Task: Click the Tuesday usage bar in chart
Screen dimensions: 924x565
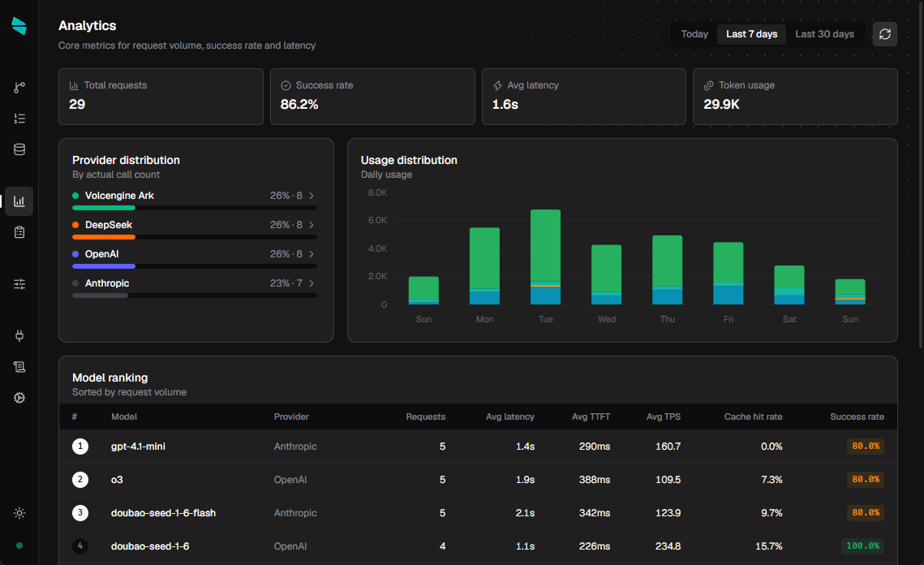Action: [x=546, y=257]
